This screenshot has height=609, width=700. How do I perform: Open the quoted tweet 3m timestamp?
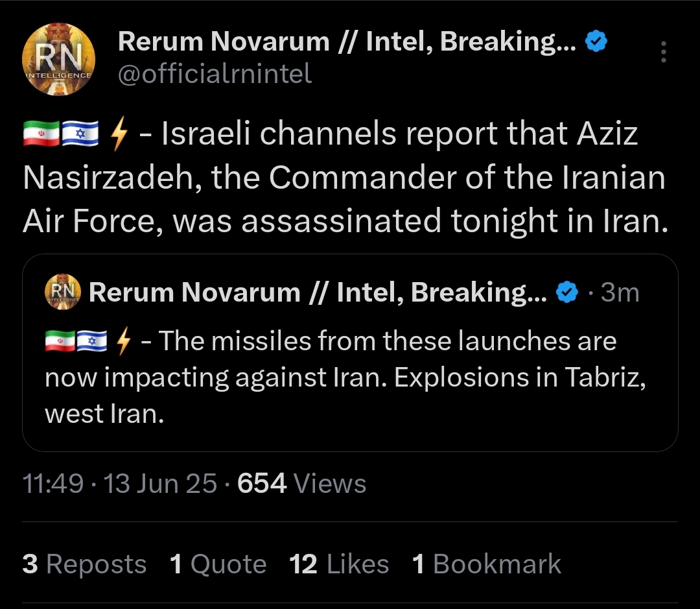[x=620, y=293]
